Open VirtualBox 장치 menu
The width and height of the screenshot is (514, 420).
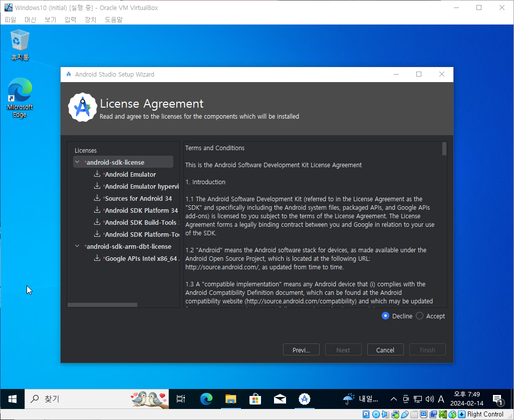[91, 20]
